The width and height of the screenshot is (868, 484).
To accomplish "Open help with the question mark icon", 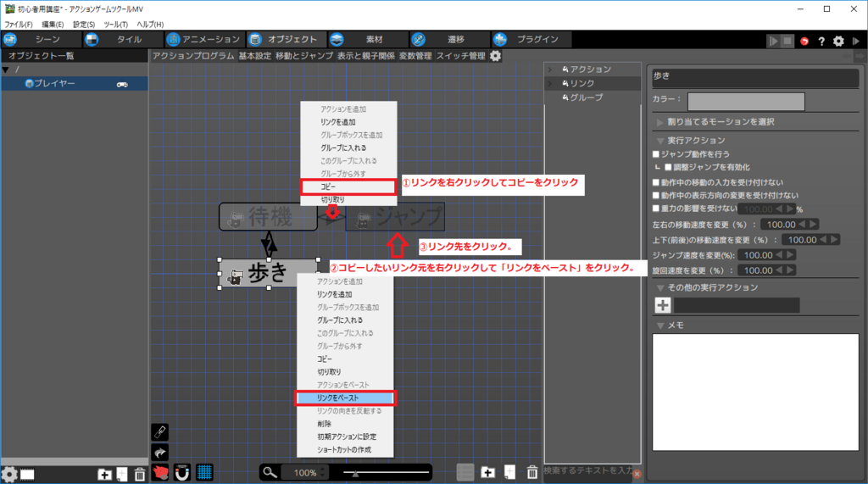I will 821,41.
